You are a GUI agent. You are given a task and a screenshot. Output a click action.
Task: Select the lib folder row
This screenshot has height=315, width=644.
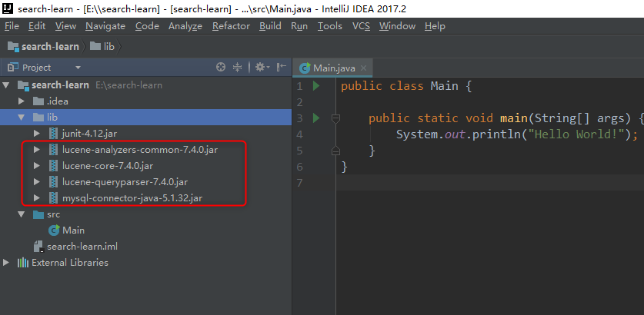point(145,118)
